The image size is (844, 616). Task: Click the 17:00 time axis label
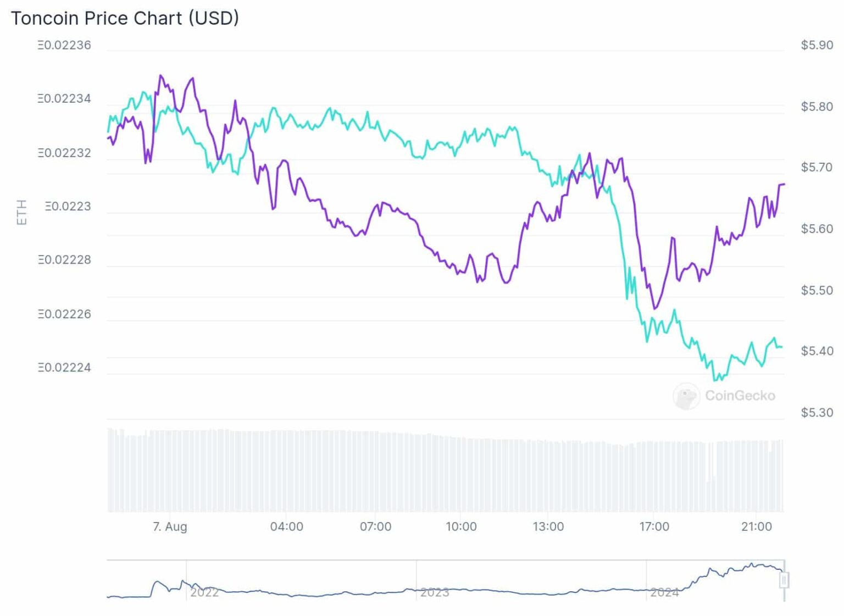[x=654, y=526]
